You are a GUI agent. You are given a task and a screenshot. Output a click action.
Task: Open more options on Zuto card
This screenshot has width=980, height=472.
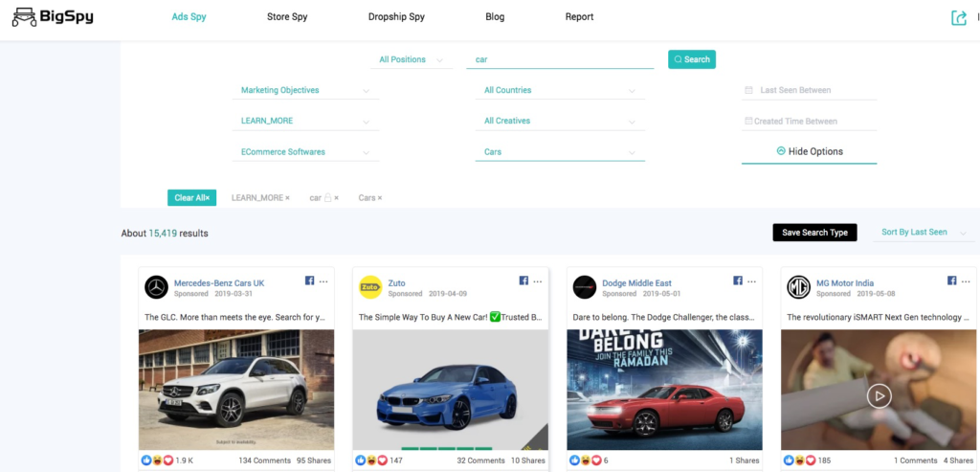coord(538,281)
